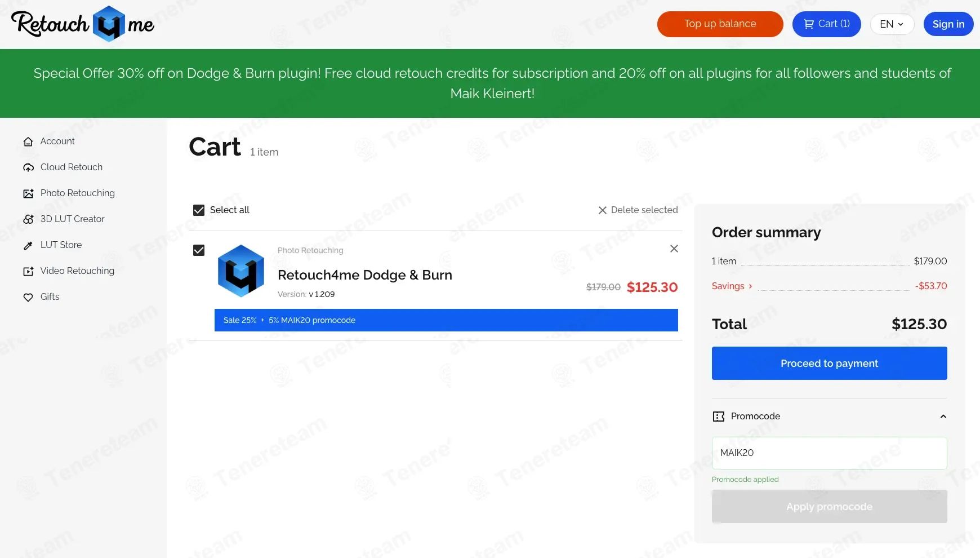Viewport: 980px width, 558px height.
Task: Click the MAIK20 promocode input field
Action: click(830, 453)
